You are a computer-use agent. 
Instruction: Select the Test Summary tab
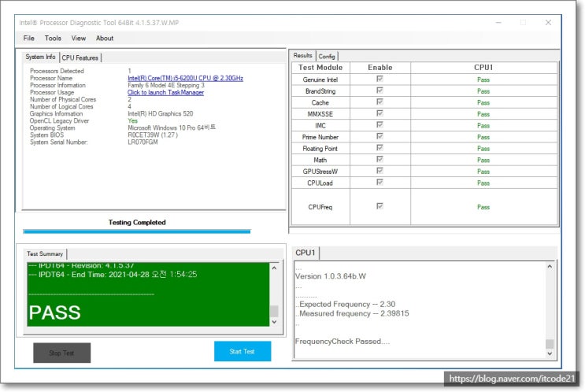[x=45, y=253]
